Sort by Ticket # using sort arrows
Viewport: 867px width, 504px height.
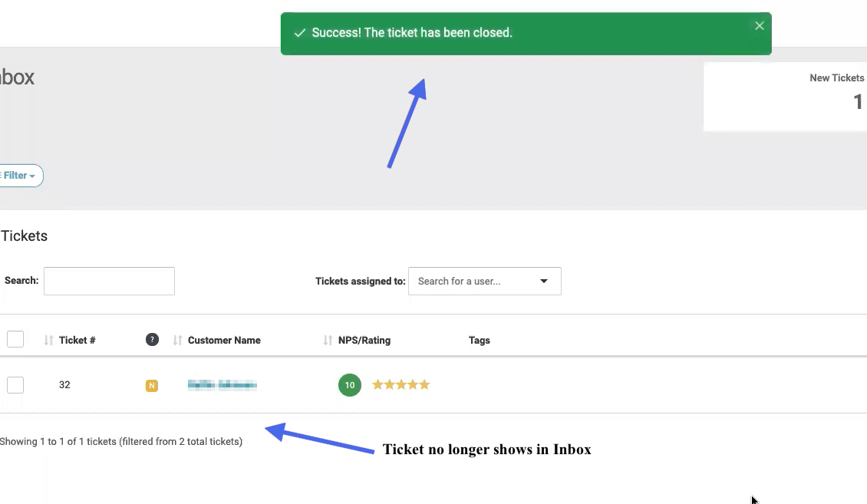(48, 341)
